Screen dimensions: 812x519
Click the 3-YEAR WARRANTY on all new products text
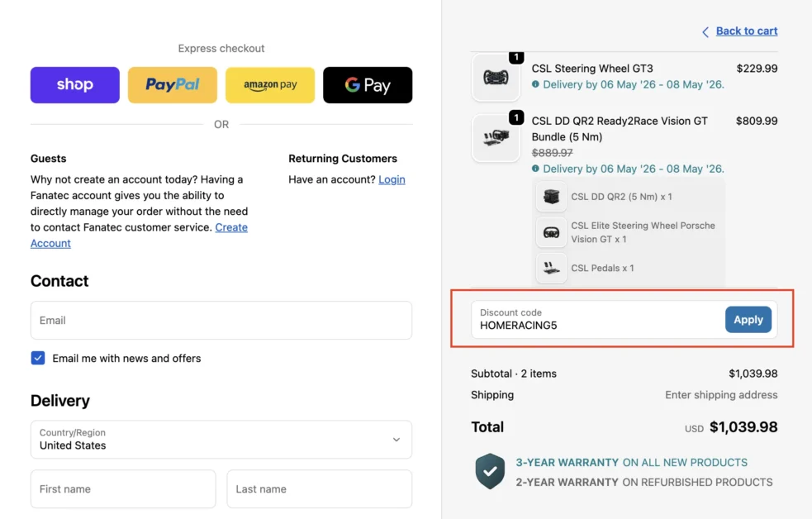[631, 463]
